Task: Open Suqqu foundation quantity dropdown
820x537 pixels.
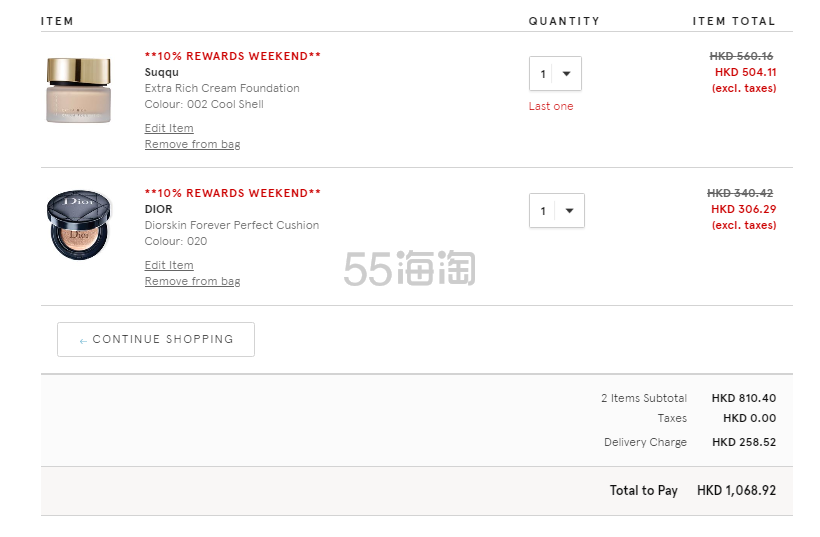Action: 555,73
